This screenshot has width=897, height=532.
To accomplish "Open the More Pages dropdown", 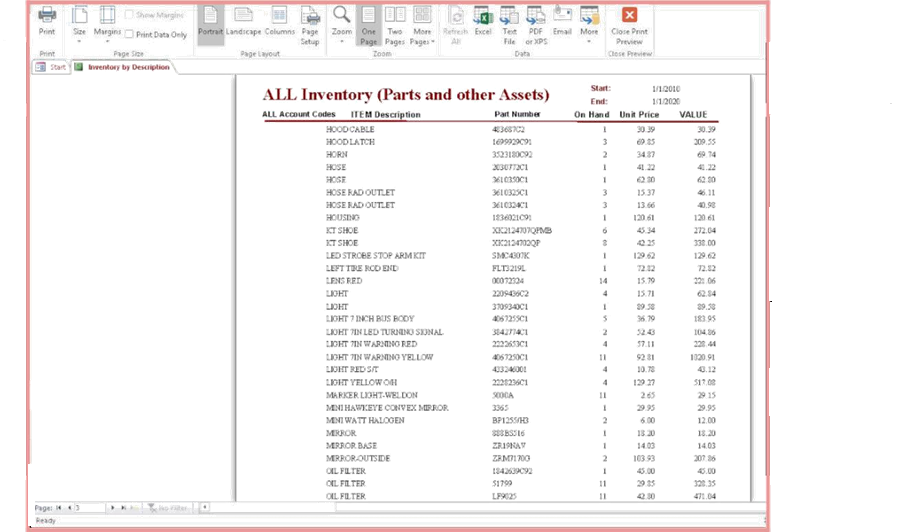I will 422,26.
